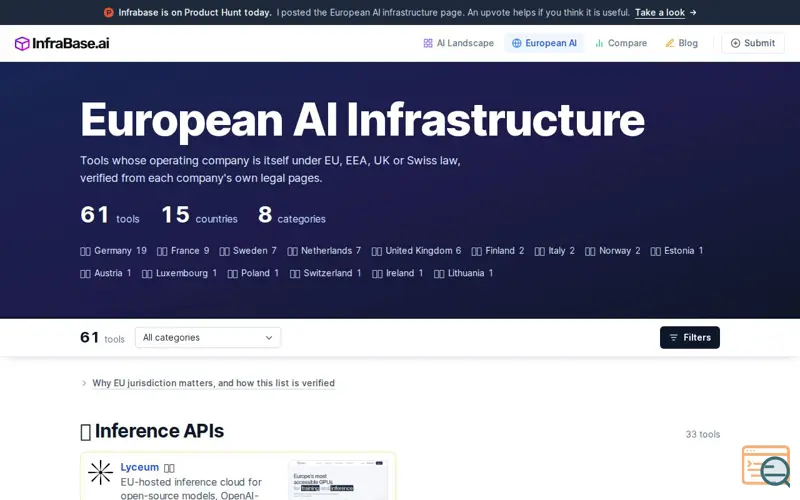Filter by Italy 2 country chip
The image size is (800, 500).
(x=555, y=251)
